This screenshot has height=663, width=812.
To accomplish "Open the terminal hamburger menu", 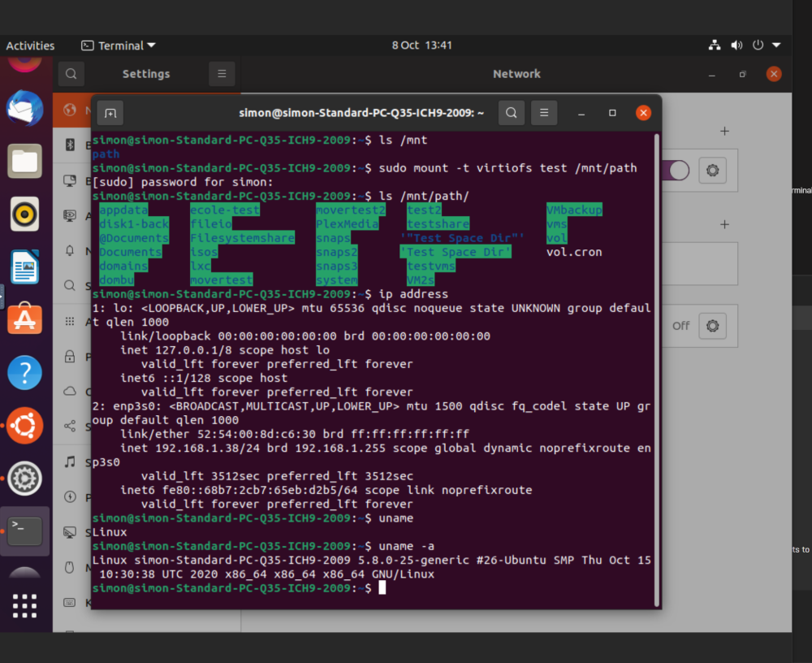I will point(544,113).
